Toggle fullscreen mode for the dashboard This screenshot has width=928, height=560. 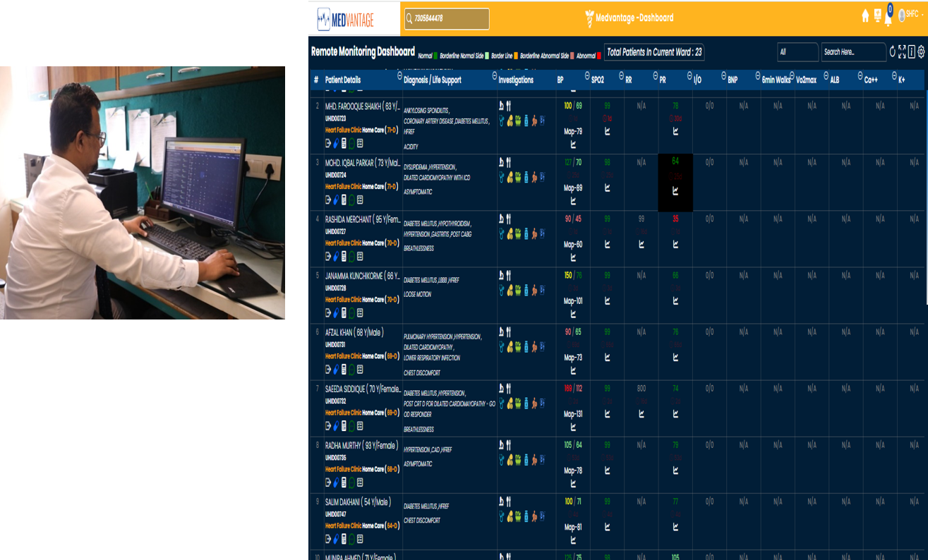coord(902,51)
